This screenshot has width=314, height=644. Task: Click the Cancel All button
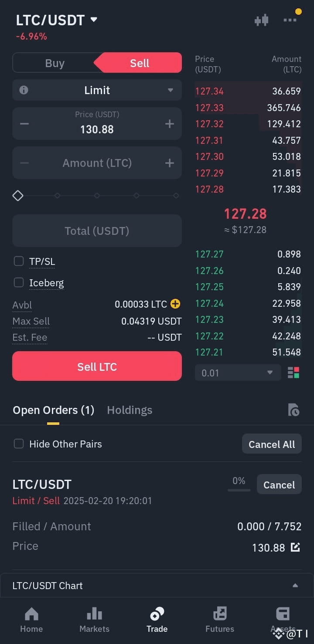point(272,444)
